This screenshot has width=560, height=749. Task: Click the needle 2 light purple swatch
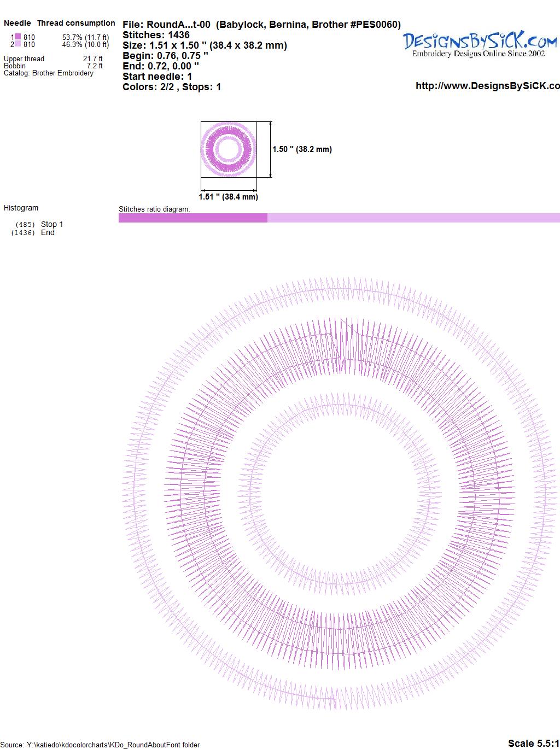[x=17, y=44]
